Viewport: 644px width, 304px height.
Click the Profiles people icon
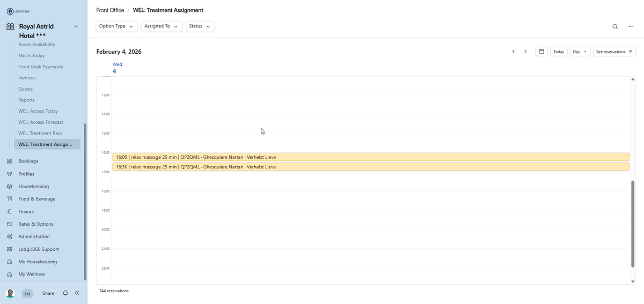pyautogui.click(x=10, y=174)
